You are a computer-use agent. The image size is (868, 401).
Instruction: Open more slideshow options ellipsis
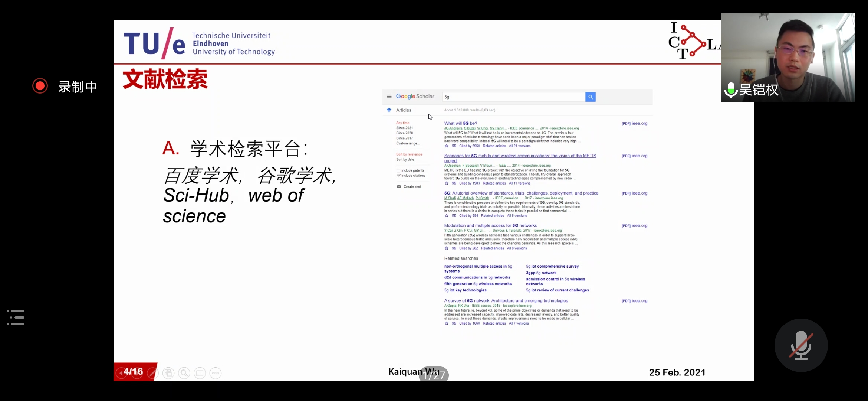[x=216, y=373]
